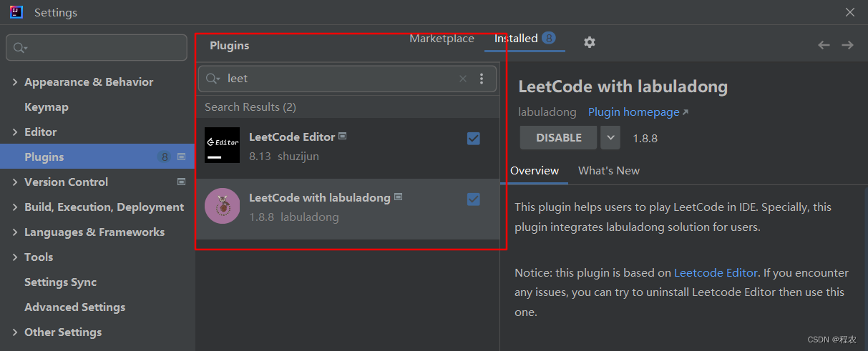868x351 pixels.
Task: Click the LeetCode Editor plugin logo
Action: (222, 145)
